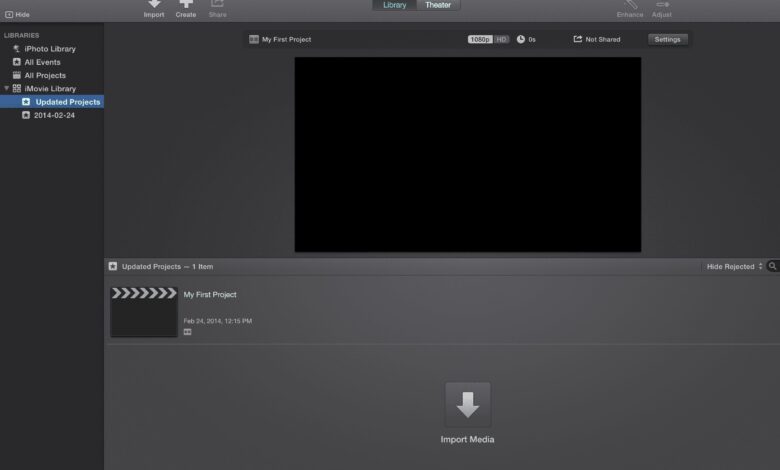780x470 pixels.
Task: Open the Hide Rejected dropdown
Action: (x=734, y=267)
